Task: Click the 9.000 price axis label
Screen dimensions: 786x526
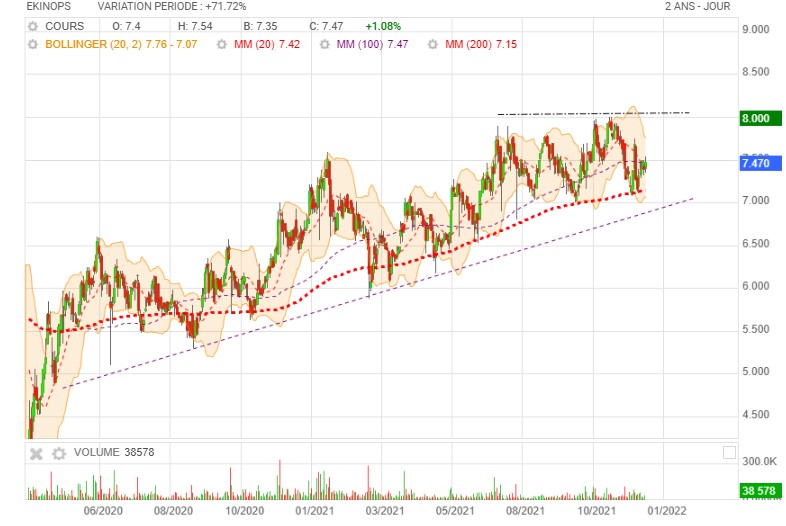Action: pos(755,29)
